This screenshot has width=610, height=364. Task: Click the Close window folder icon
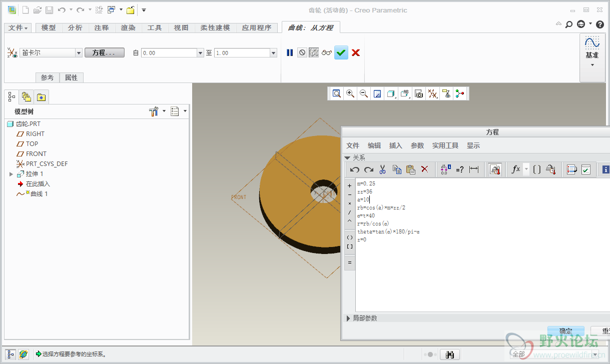coord(130,10)
